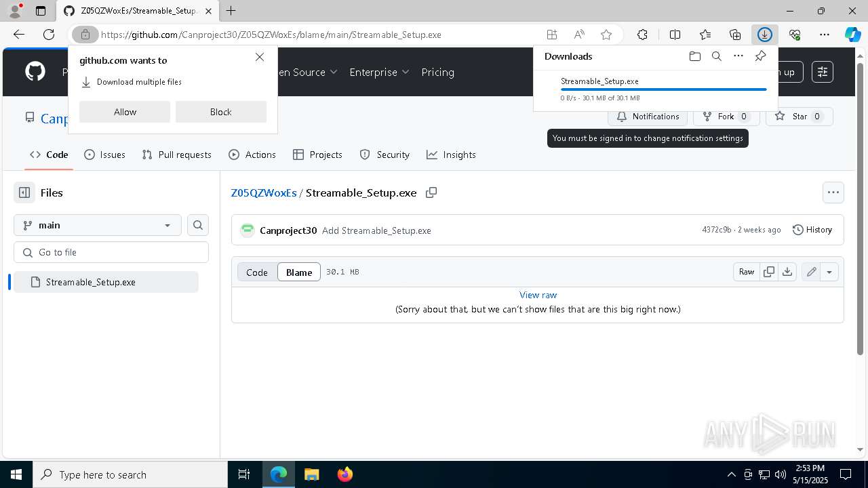Open the Pricing link

point(437,72)
